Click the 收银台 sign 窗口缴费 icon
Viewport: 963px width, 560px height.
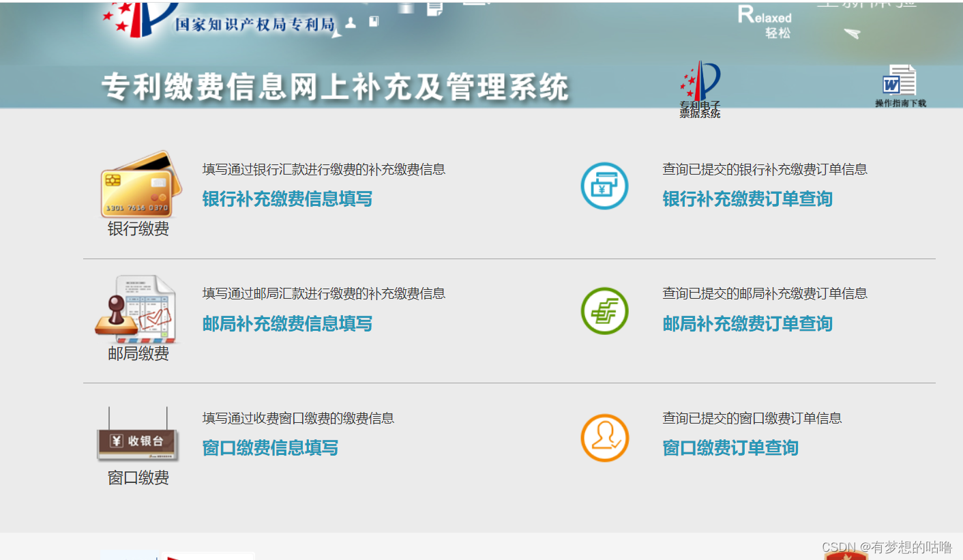(138, 434)
